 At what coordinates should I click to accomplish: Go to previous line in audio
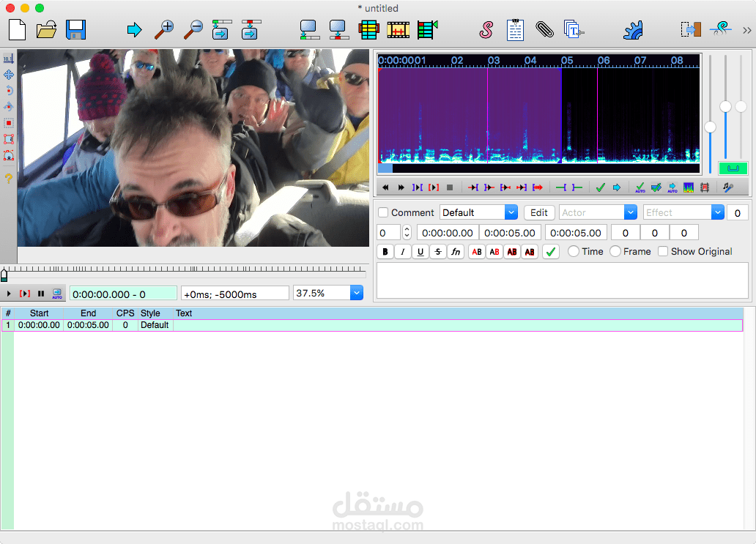point(385,187)
